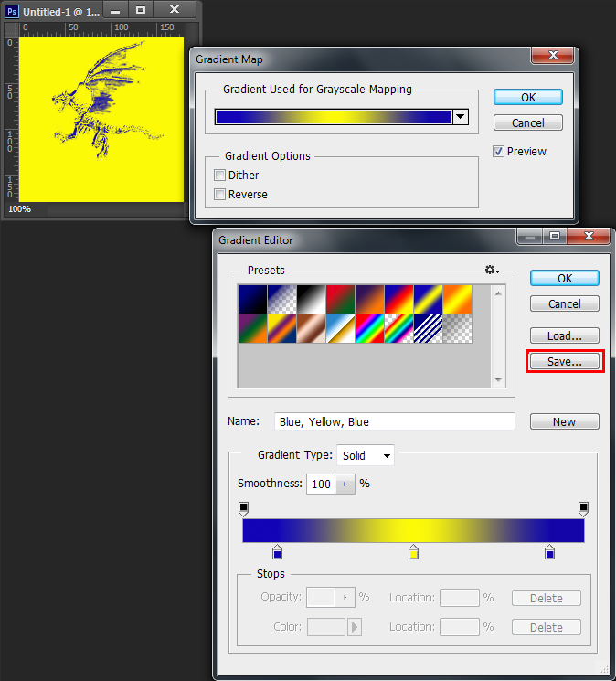Choose the Yellow, Violet, Orange, Blue preset

tap(282, 328)
